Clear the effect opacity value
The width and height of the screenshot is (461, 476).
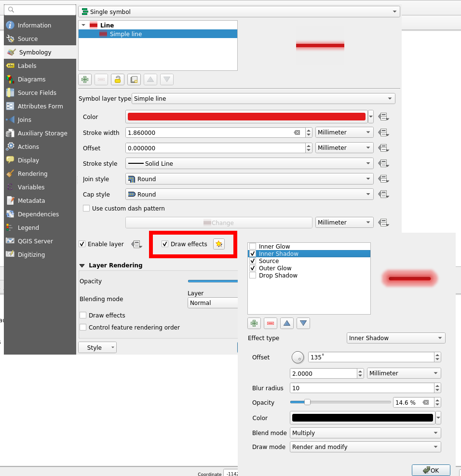click(x=426, y=403)
